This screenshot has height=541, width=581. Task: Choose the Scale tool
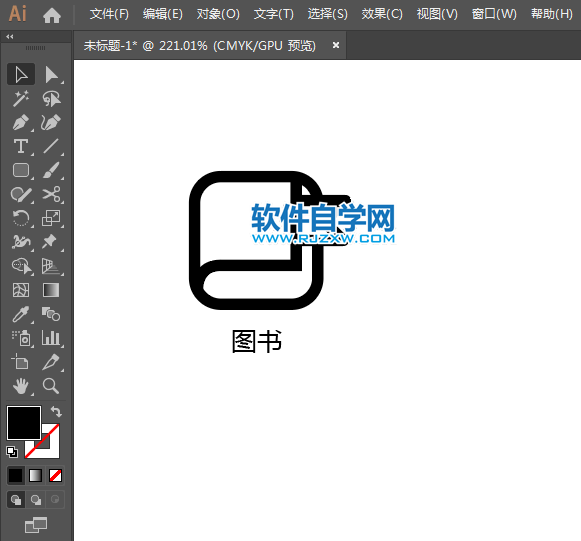click(51, 218)
